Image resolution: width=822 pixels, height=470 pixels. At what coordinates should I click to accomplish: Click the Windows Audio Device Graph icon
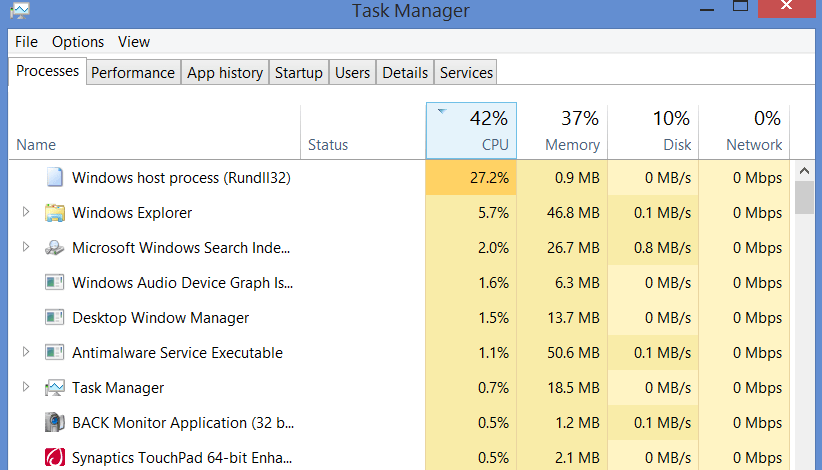point(55,283)
